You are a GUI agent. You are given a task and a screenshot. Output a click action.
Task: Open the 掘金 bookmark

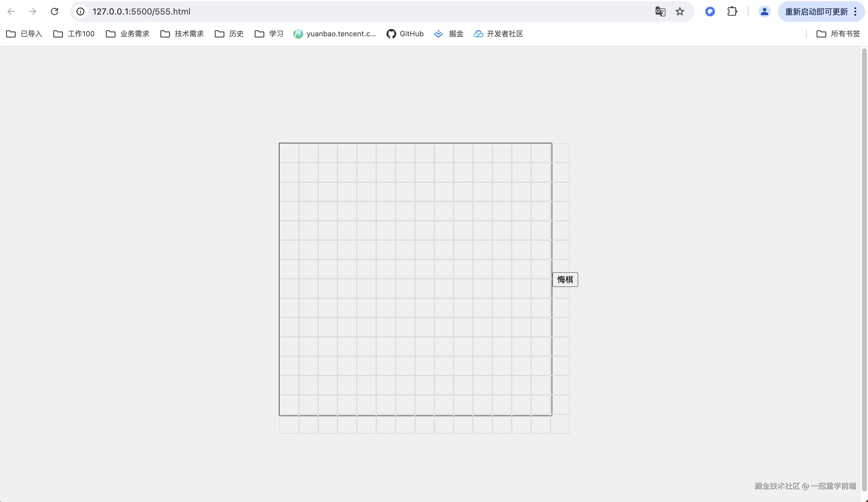pyautogui.click(x=449, y=34)
